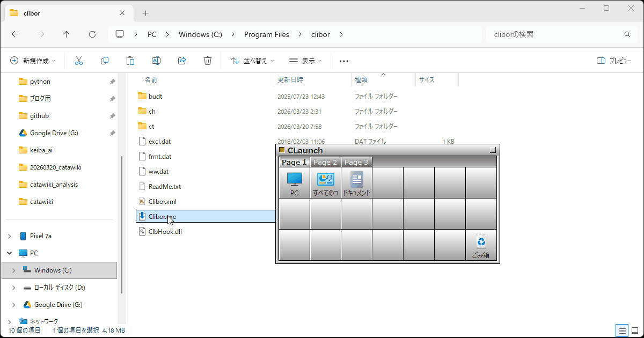This screenshot has width=644, height=338.
Task: Switch to details view layout button
Action: tap(621, 330)
